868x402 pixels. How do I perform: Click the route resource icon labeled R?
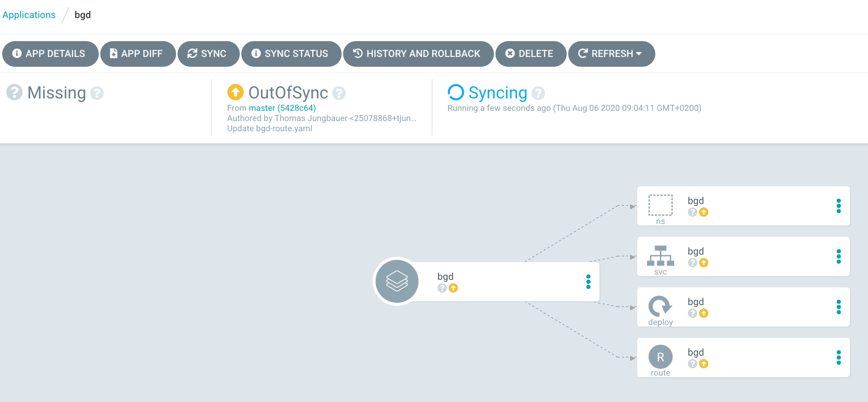click(x=660, y=356)
